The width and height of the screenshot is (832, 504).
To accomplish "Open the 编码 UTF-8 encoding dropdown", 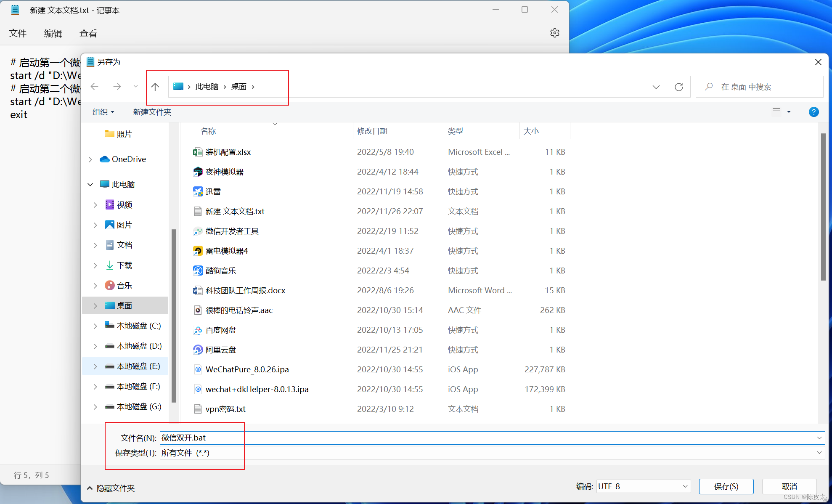I will tap(643, 487).
